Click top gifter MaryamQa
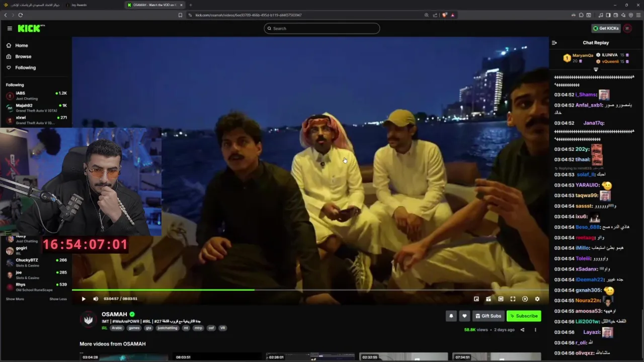 (583, 55)
